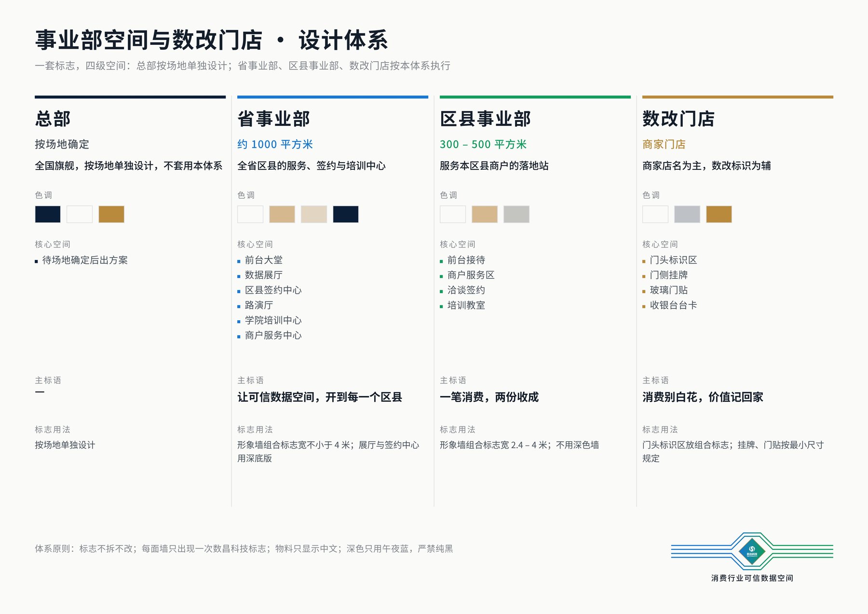Screen dimensions: 868x614
Task: Click list item 商户服务区
Action: pos(471,275)
